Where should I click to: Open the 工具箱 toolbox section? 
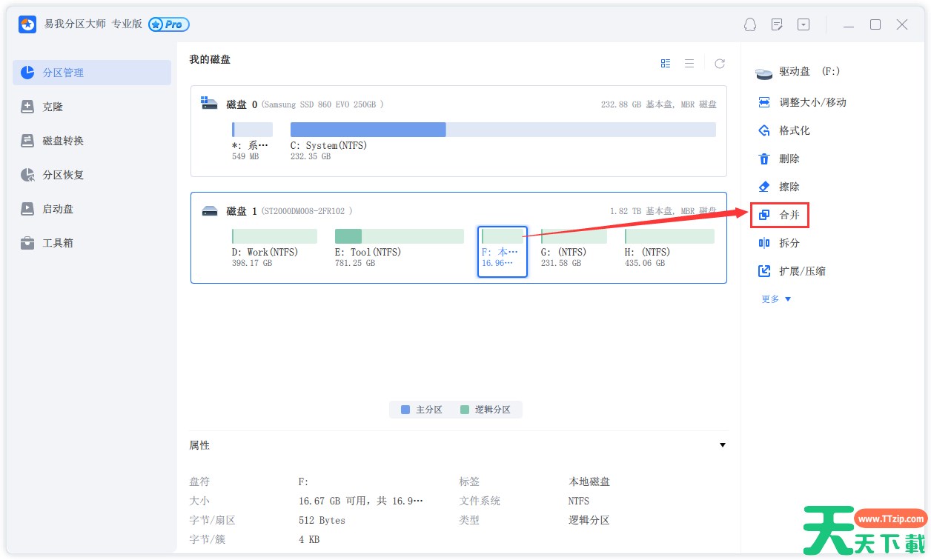point(57,243)
